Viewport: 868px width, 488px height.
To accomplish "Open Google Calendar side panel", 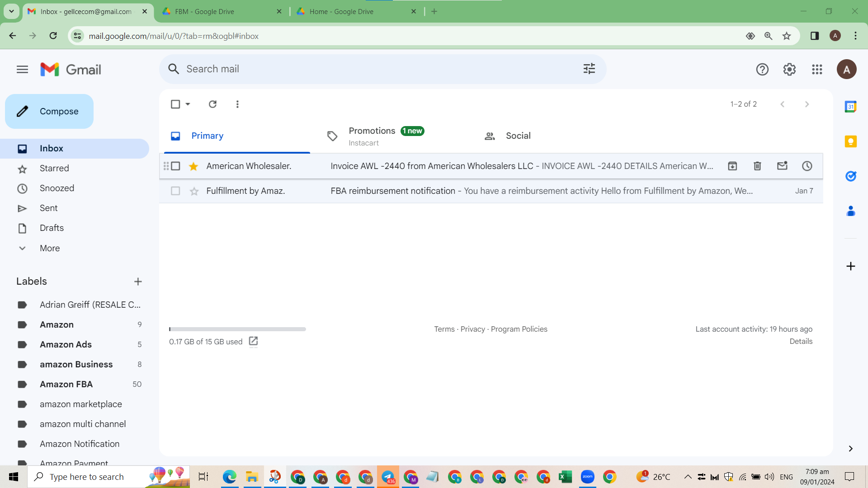I will pos(850,107).
